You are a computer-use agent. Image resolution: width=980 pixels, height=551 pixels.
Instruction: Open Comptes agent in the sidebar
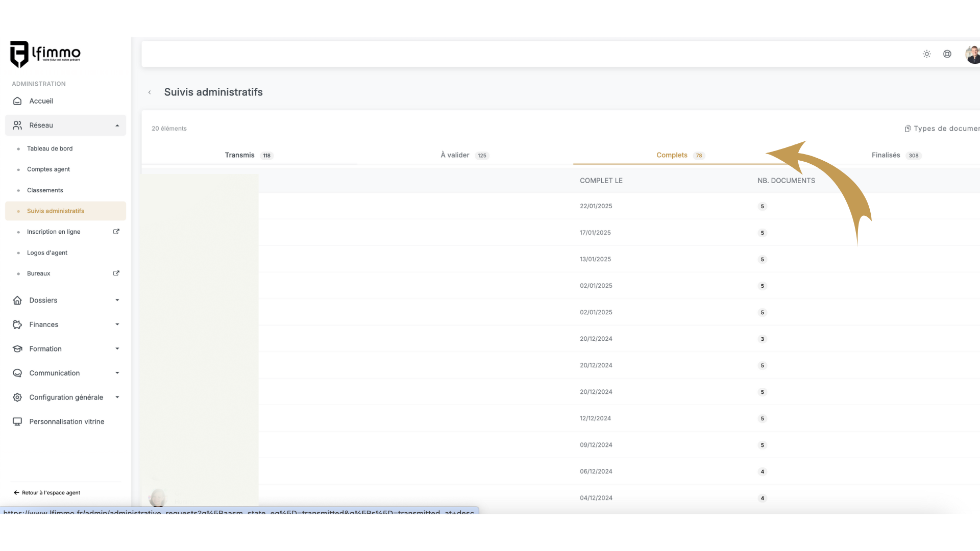(48, 169)
